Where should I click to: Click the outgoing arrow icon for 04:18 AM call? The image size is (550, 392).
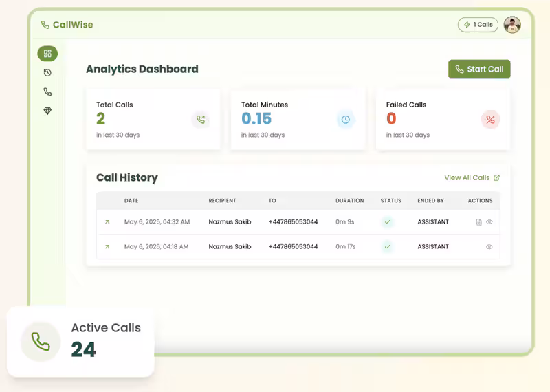(x=107, y=247)
